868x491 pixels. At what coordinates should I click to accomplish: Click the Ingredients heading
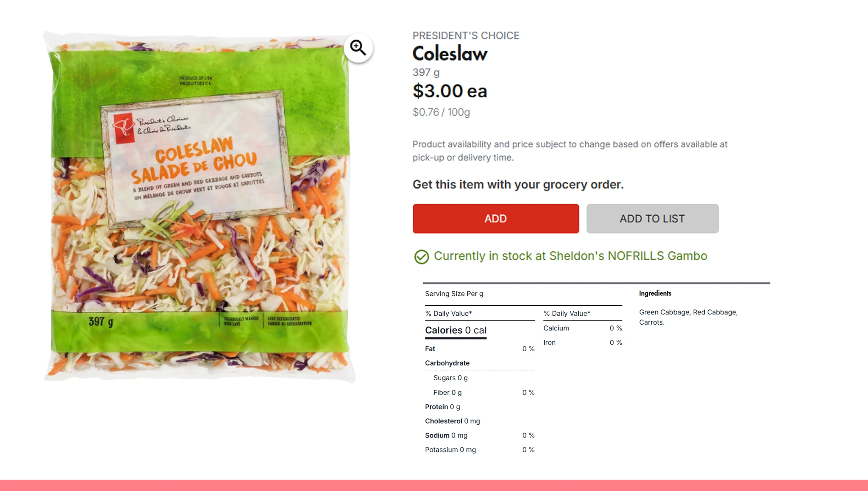654,293
